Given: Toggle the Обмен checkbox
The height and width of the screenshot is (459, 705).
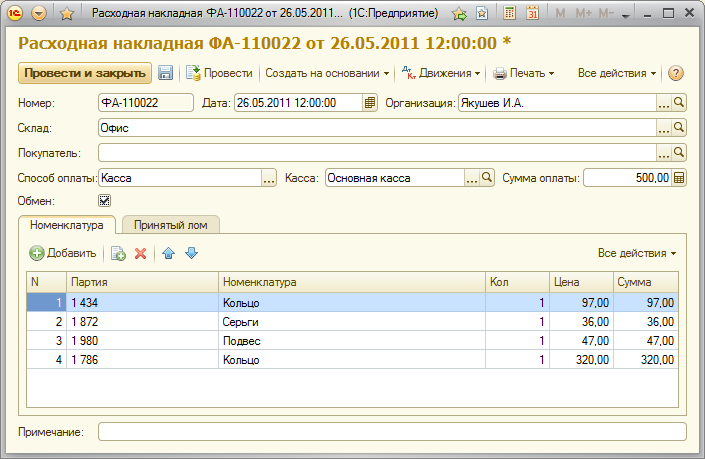Looking at the screenshot, I should 104,201.
